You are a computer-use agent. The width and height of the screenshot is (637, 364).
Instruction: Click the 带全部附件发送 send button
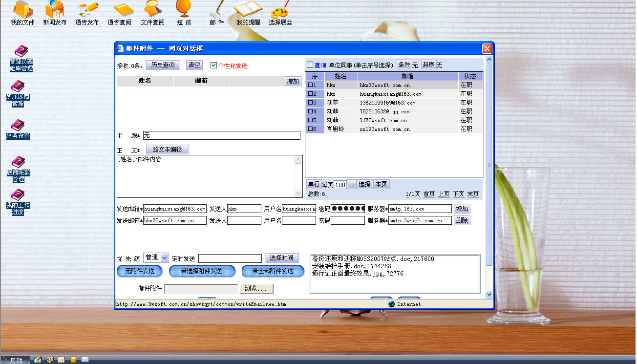pyautogui.click(x=273, y=271)
